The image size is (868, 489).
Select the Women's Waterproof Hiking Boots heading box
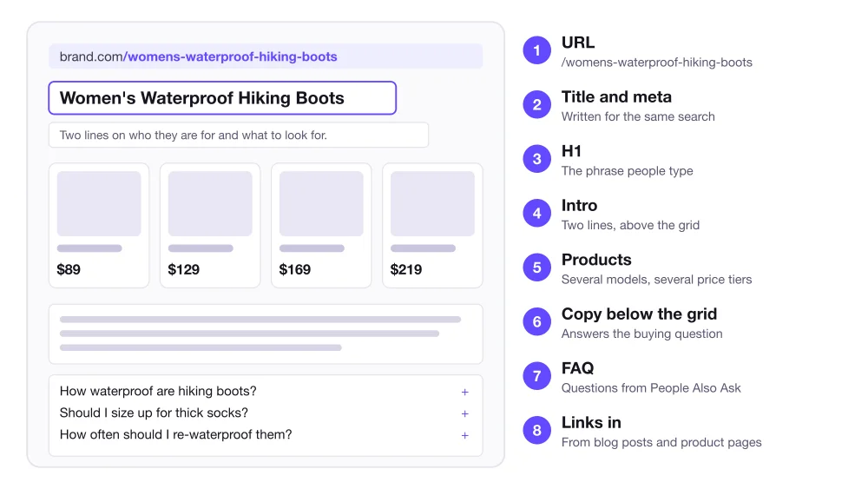pos(222,98)
